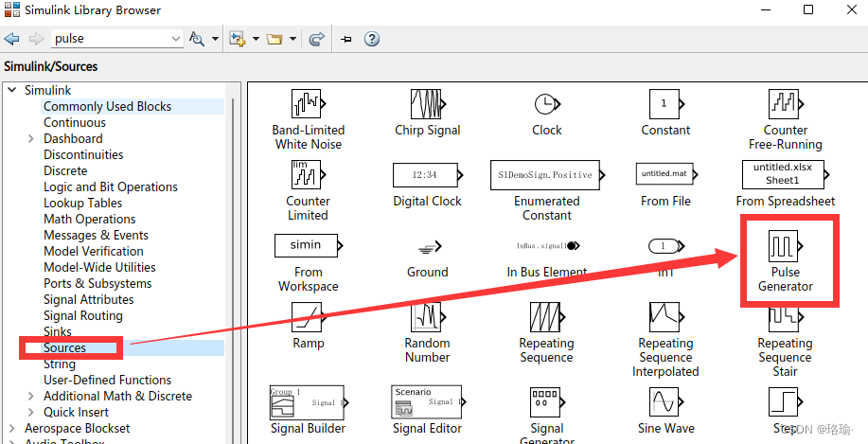This screenshot has width=868, height=444.
Task: Open the search box history dropdown
Action: point(177,39)
